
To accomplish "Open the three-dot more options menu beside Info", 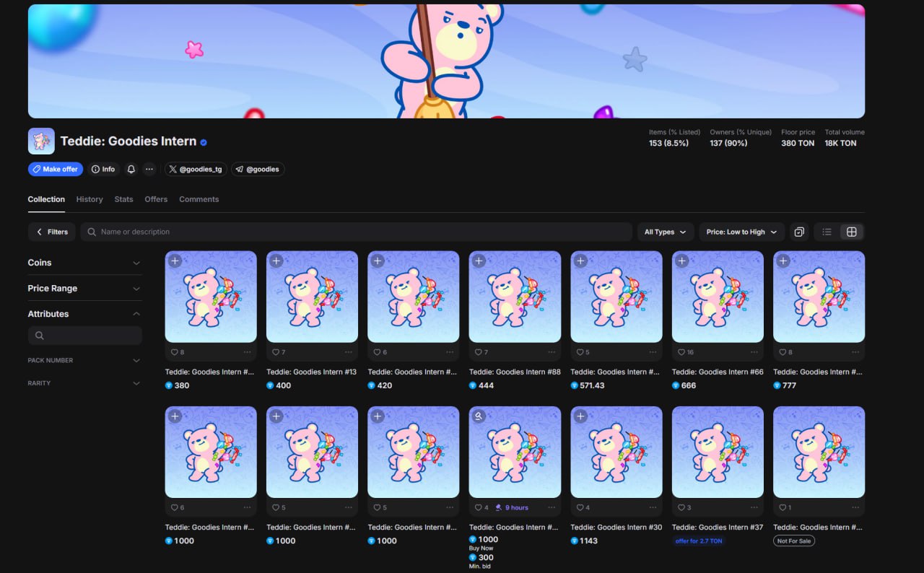I will (149, 170).
